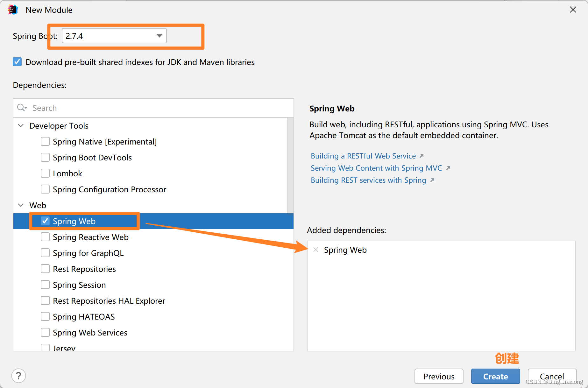
Task: Uncheck the Spring Web checkbox
Action: 45,221
